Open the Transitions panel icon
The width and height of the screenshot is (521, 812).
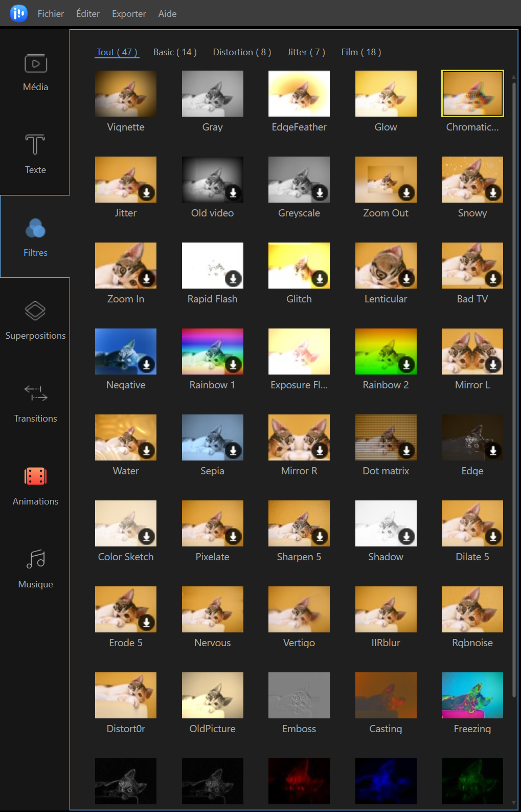(x=35, y=393)
